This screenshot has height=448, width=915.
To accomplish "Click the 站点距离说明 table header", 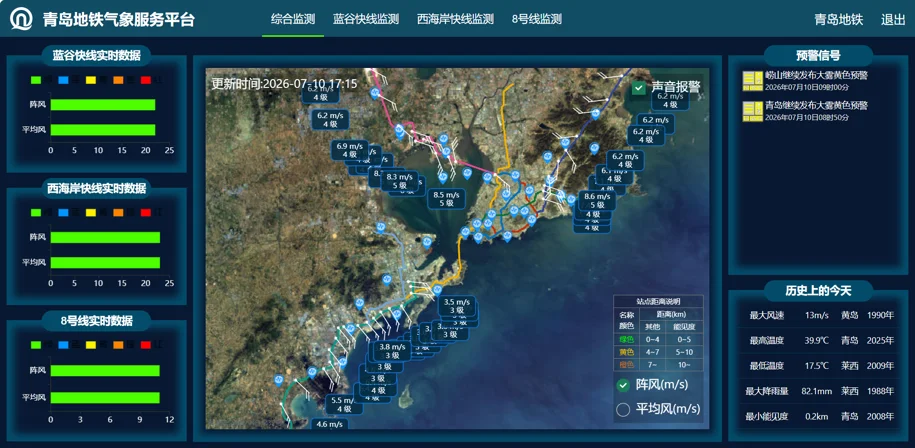I will [658, 301].
